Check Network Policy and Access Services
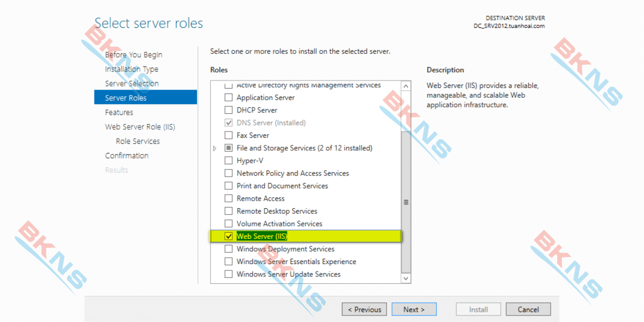The width and height of the screenshot is (644, 322). 229,173
